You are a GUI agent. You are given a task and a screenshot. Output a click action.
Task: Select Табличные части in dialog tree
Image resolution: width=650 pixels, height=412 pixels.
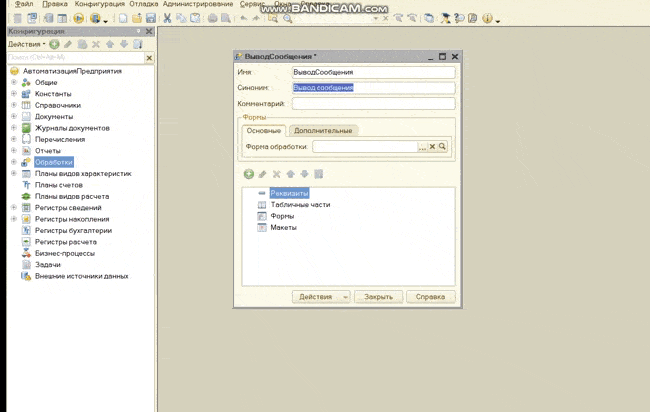tap(300, 205)
